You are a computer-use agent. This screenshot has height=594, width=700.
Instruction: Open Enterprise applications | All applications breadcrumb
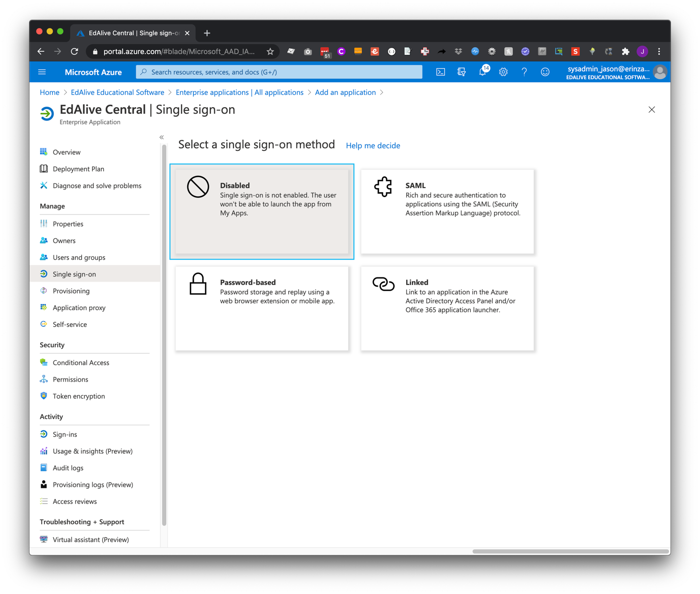click(x=239, y=92)
